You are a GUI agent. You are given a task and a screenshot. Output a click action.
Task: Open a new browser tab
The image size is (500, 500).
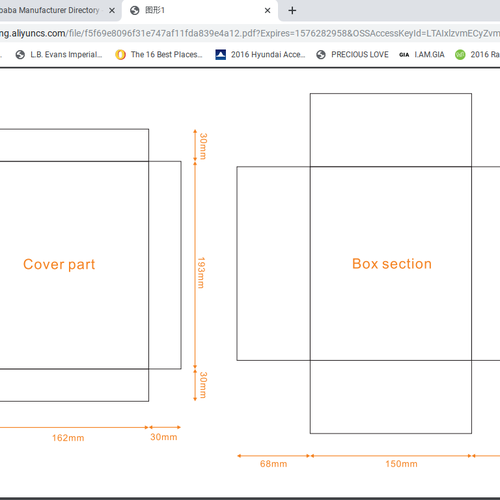pos(292,11)
